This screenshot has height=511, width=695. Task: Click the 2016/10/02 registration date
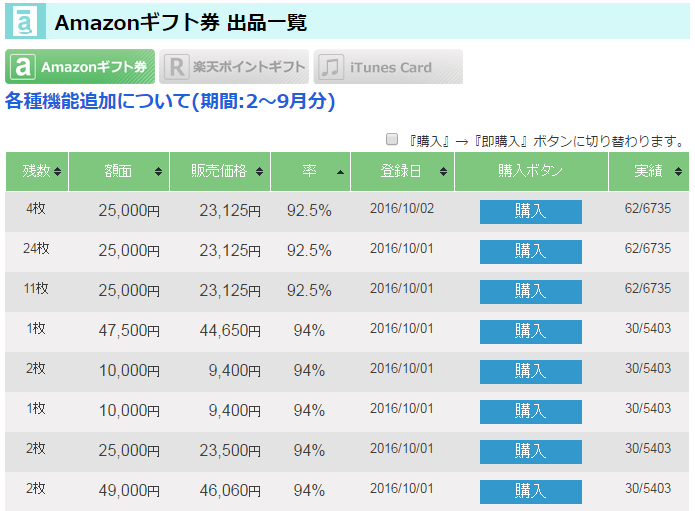coord(402,209)
